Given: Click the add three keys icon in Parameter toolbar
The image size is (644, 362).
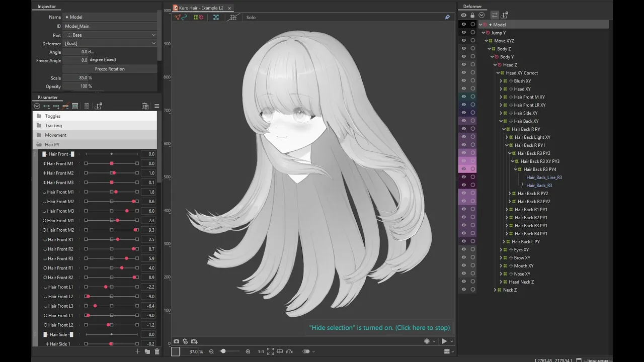Looking at the screenshot, I should pyautogui.click(x=56, y=106).
